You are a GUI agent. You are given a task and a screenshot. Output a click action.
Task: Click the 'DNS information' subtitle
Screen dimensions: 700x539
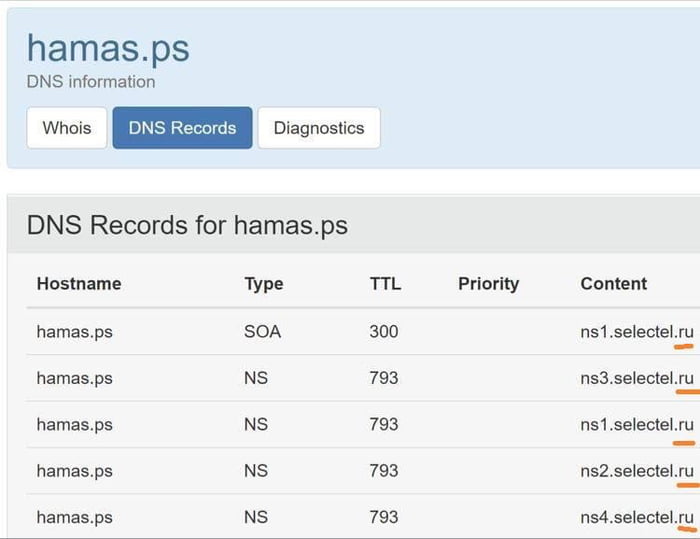click(91, 82)
